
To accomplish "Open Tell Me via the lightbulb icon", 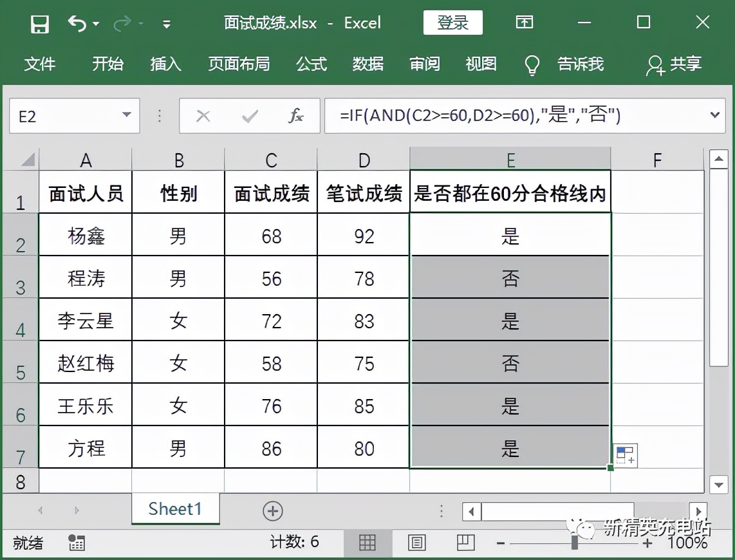I will pos(531,64).
